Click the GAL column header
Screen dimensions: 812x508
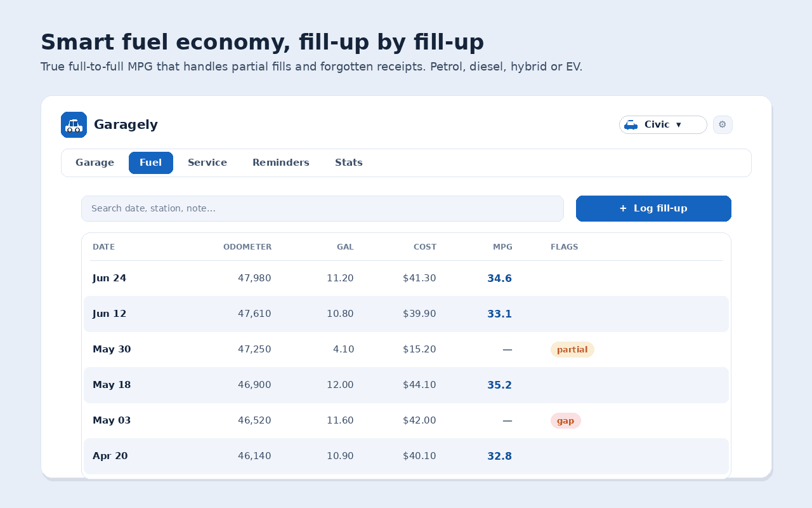345,247
